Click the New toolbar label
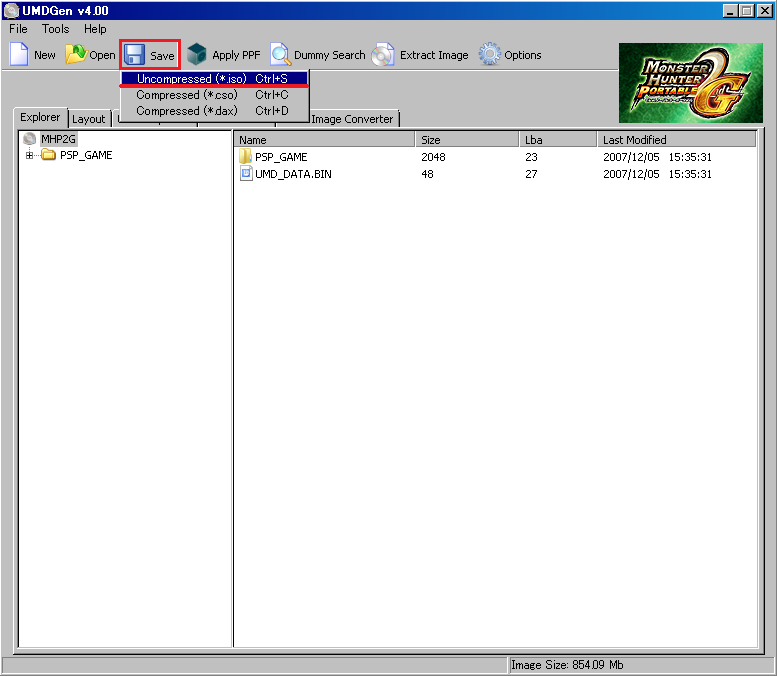777x676 pixels. point(45,55)
